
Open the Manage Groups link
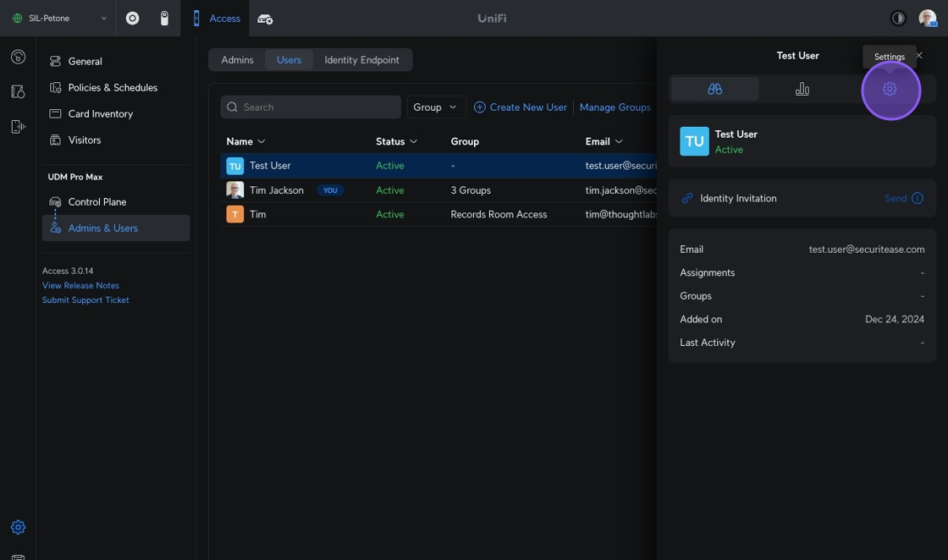pyautogui.click(x=615, y=107)
